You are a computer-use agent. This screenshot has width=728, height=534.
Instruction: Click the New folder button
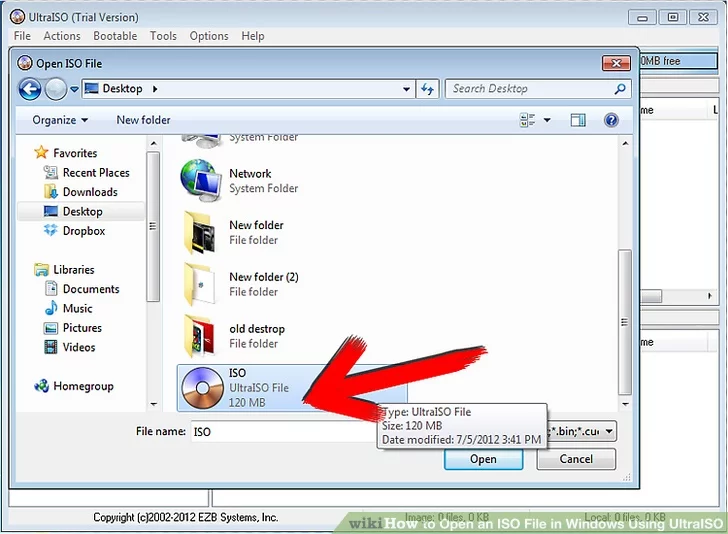143,120
